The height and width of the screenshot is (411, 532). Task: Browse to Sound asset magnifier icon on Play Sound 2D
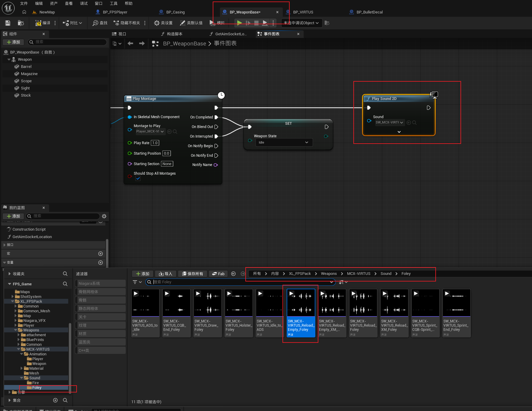pyautogui.click(x=414, y=123)
